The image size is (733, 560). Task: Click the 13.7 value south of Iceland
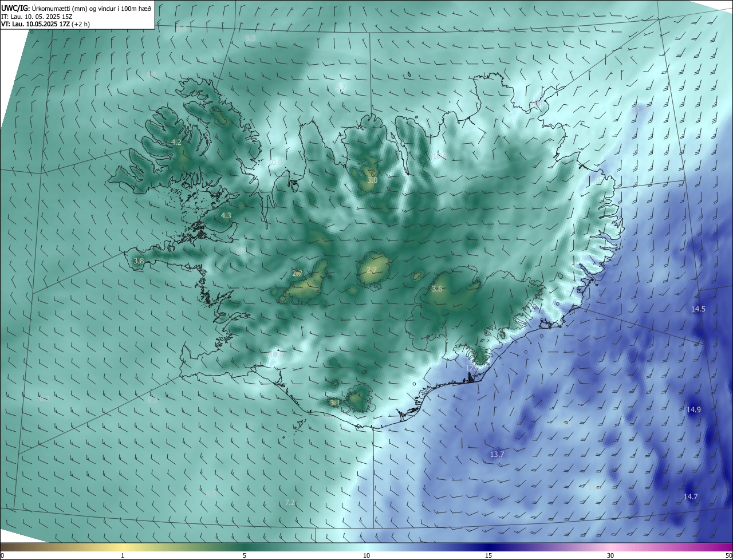pyautogui.click(x=497, y=454)
